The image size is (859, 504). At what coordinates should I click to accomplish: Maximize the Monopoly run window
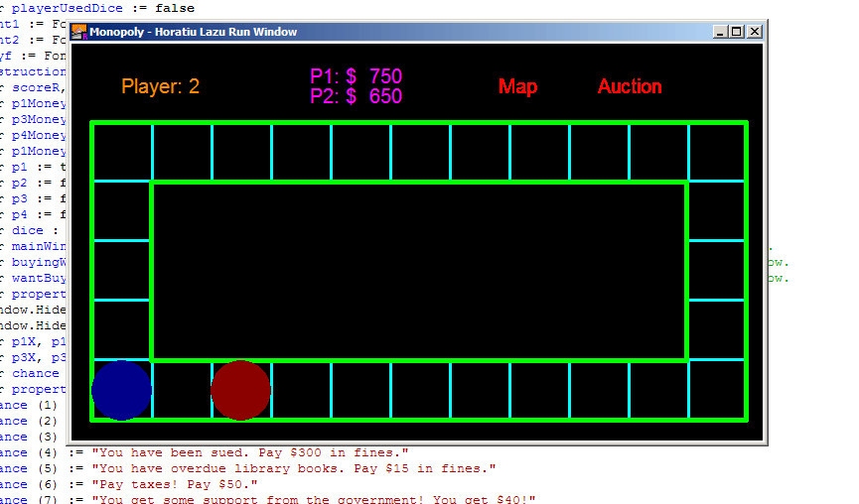[x=737, y=32]
